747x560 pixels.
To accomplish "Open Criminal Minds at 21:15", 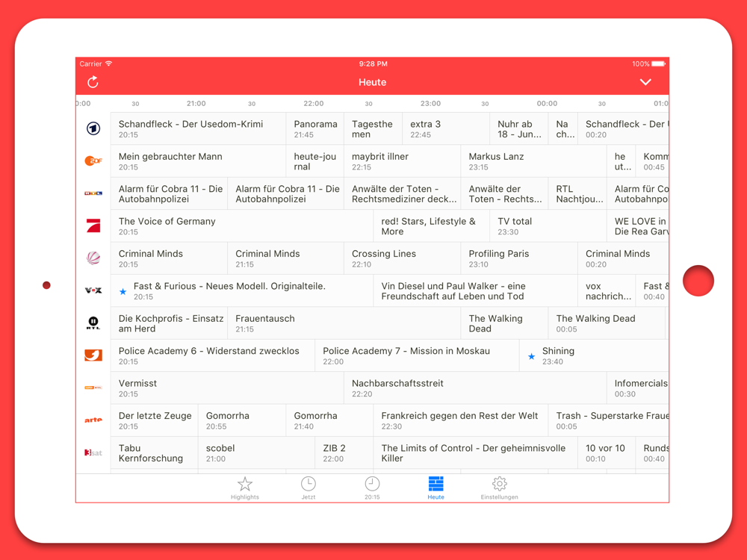I will click(286, 258).
